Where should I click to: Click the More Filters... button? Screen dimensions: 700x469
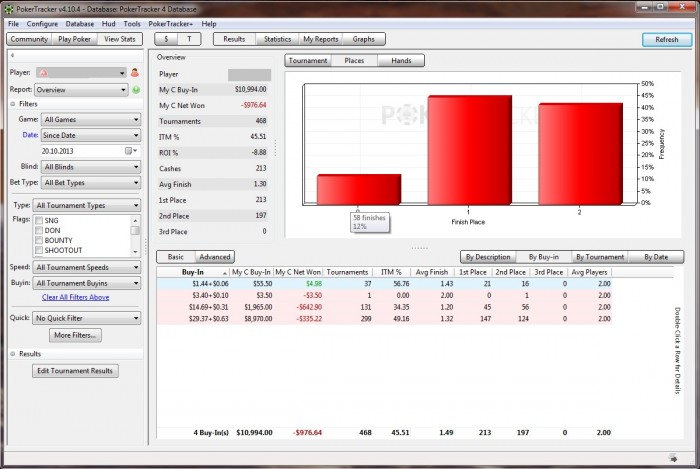click(x=75, y=335)
